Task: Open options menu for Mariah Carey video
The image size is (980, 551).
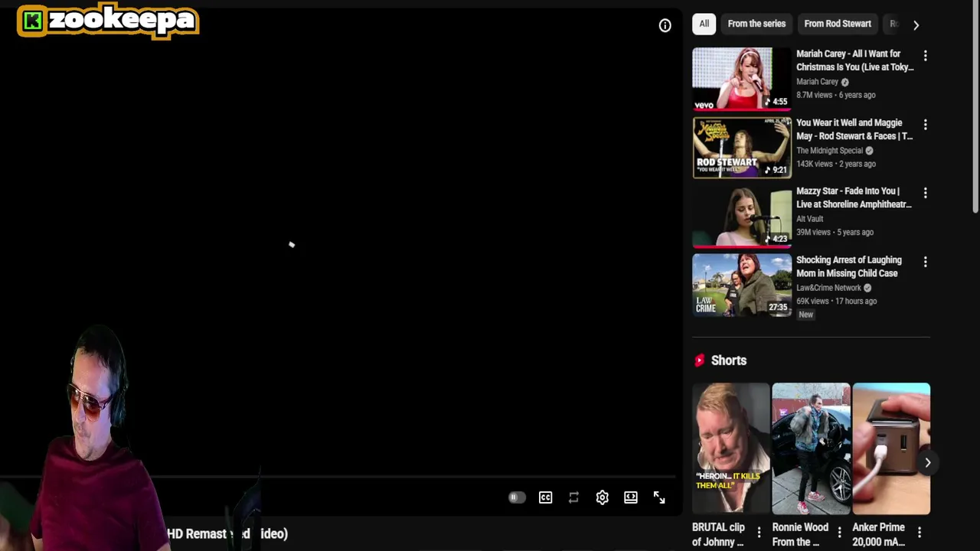Action: pyautogui.click(x=925, y=56)
